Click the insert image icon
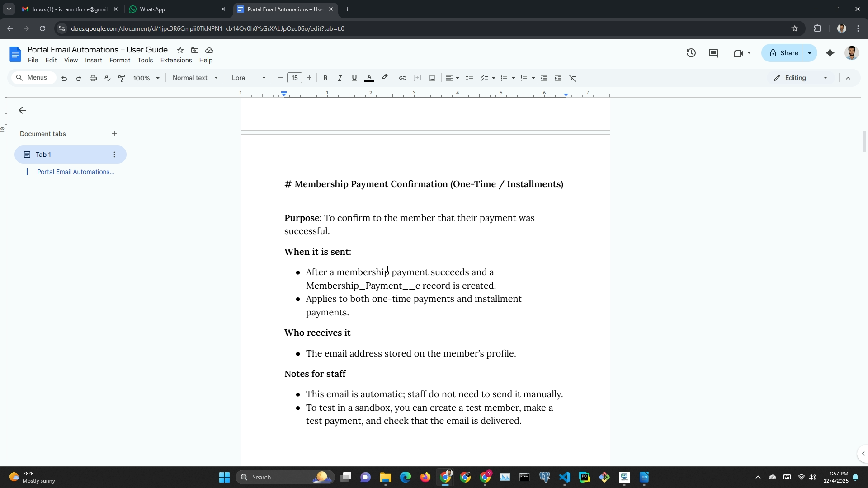The width and height of the screenshot is (868, 488). [432, 78]
